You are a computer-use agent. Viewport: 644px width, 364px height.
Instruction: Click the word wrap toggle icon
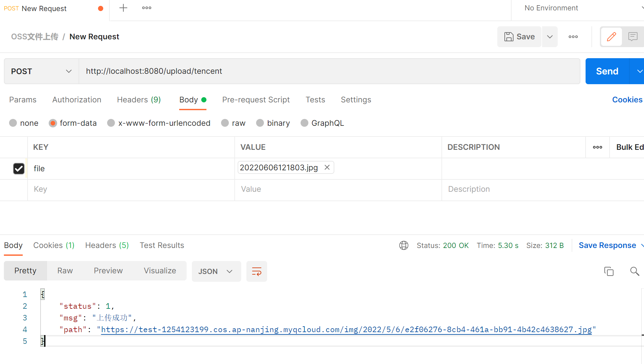point(256,271)
